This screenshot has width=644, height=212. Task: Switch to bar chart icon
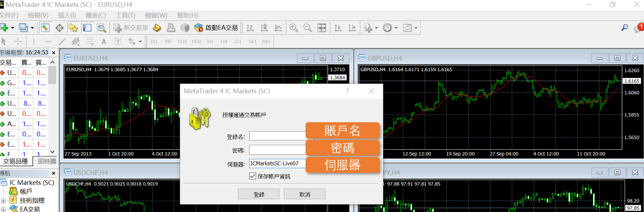pyautogui.click(x=250, y=28)
